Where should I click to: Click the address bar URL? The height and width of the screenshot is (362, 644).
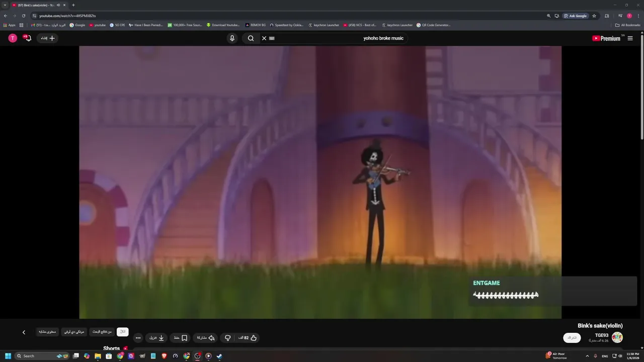point(67,16)
